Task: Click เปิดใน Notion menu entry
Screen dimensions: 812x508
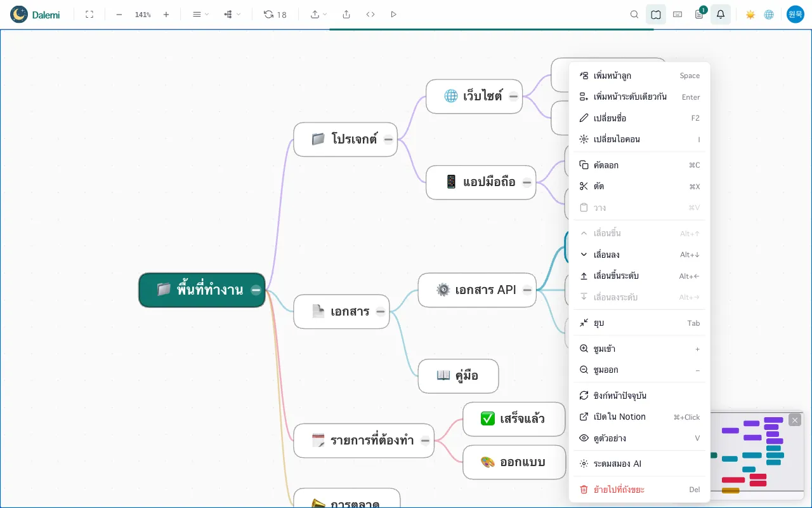Action: tap(639, 417)
